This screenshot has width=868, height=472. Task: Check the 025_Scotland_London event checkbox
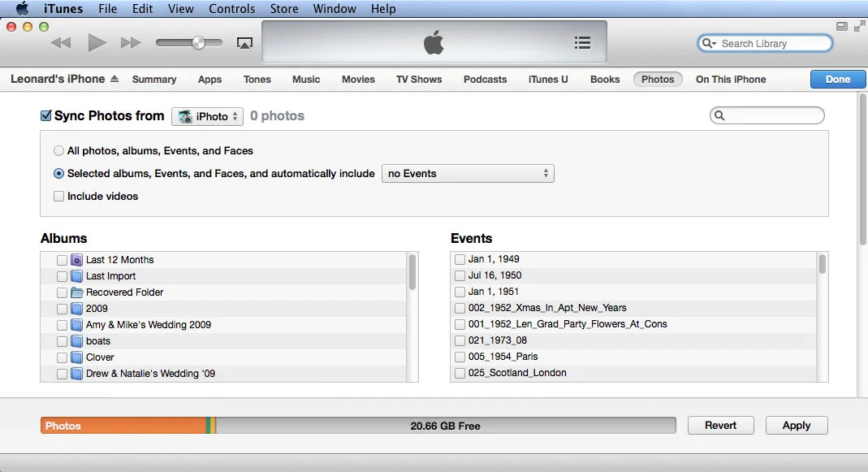pyautogui.click(x=460, y=373)
